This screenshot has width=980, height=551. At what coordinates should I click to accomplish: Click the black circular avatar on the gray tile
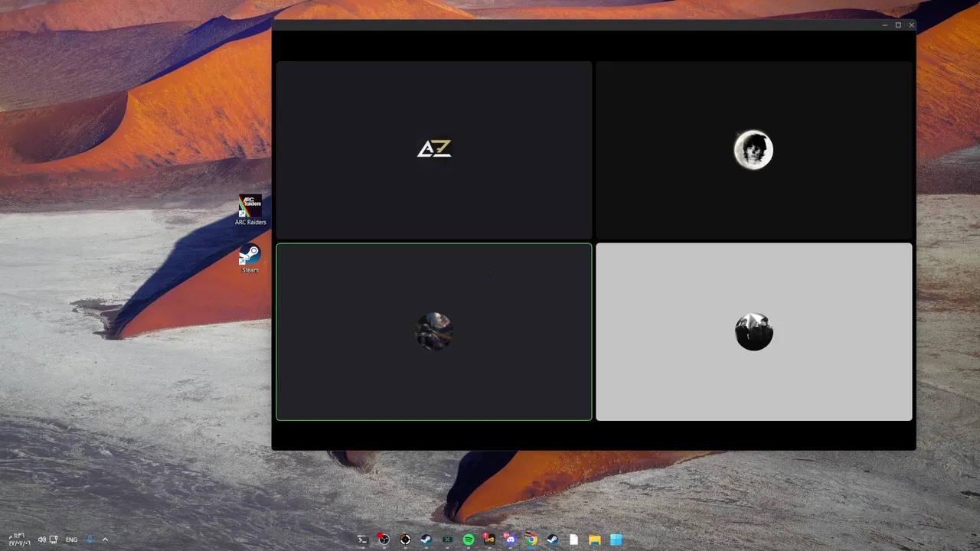click(x=754, y=331)
